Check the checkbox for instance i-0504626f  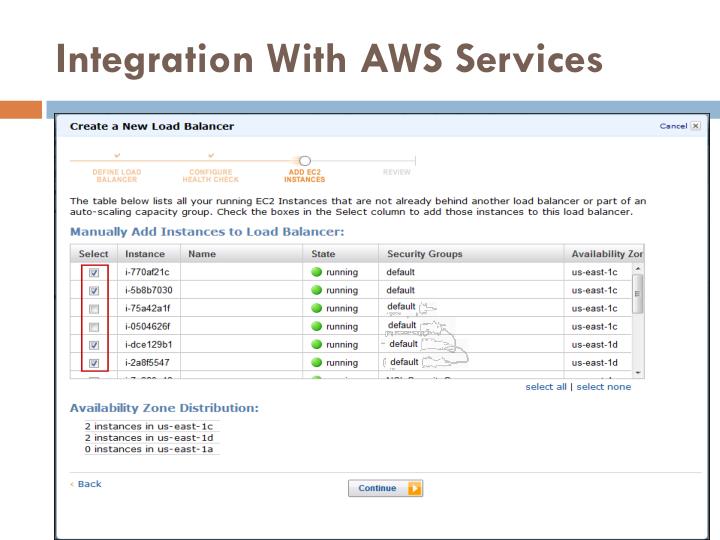(x=94, y=327)
